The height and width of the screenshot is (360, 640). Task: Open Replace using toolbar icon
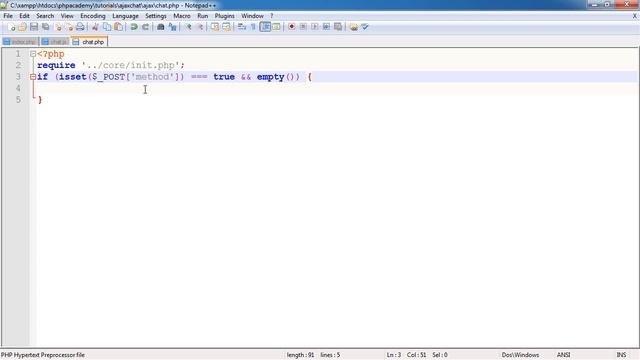pos(173,27)
